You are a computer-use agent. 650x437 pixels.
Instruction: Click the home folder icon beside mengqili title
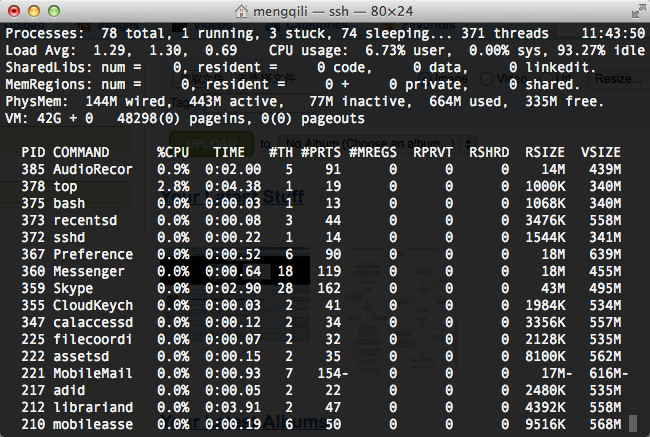pyautogui.click(x=241, y=11)
